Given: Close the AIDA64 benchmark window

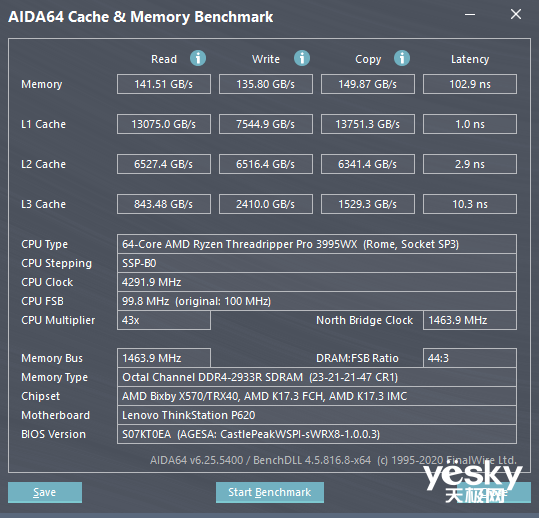Looking at the screenshot, I should (516, 14).
